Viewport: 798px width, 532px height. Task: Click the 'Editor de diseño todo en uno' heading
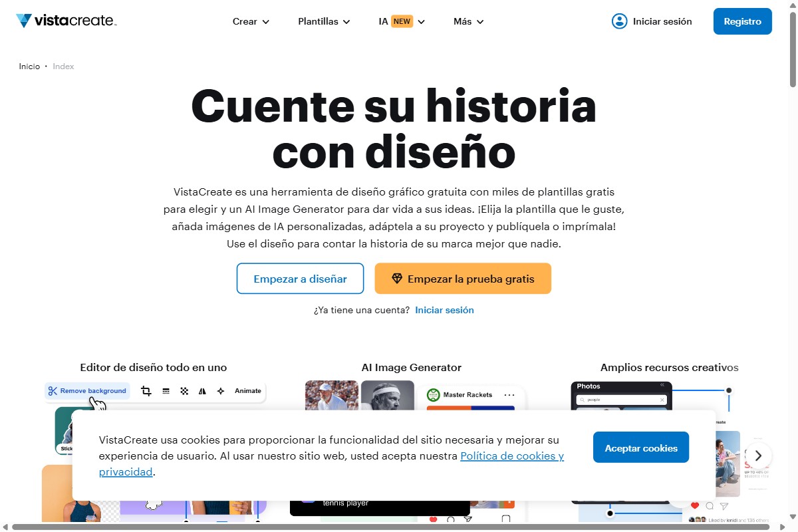coord(154,367)
